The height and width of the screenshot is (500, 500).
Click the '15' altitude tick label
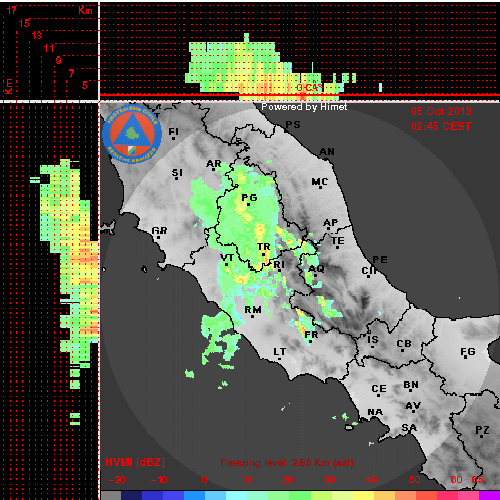[x=24, y=23]
